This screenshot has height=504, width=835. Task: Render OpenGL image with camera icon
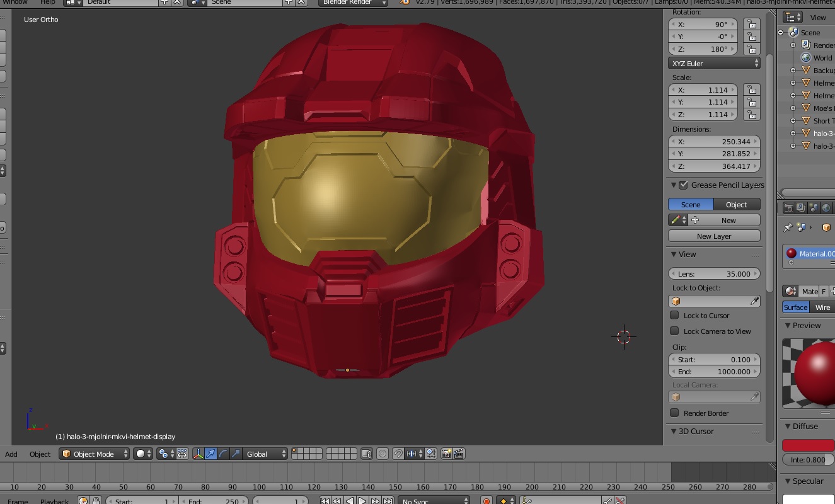446,454
